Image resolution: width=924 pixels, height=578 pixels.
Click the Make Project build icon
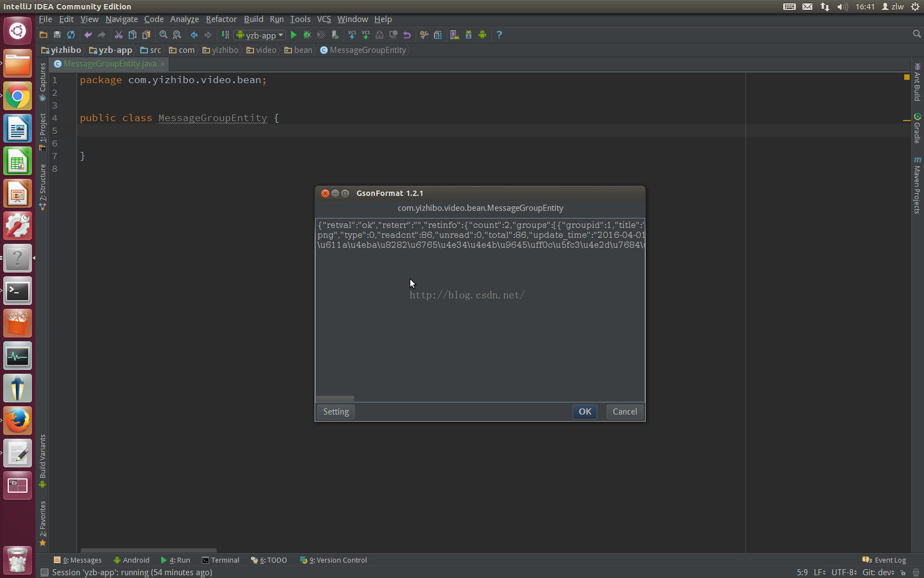point(226,35)
